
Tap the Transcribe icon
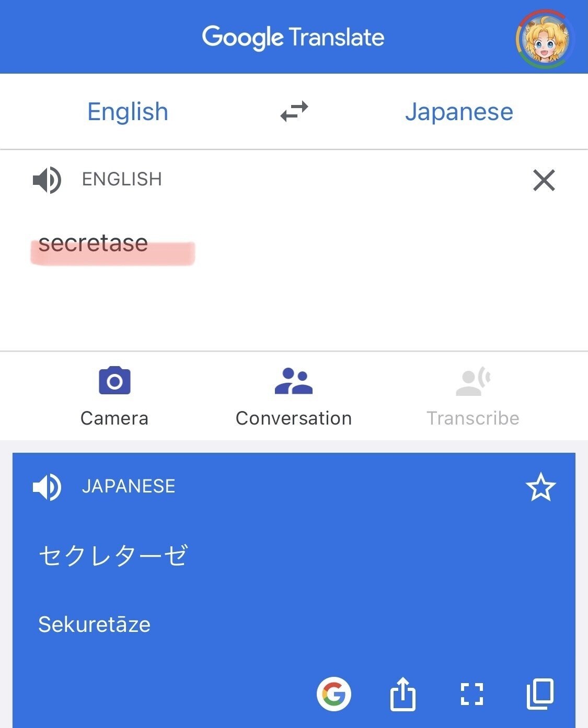471,382
